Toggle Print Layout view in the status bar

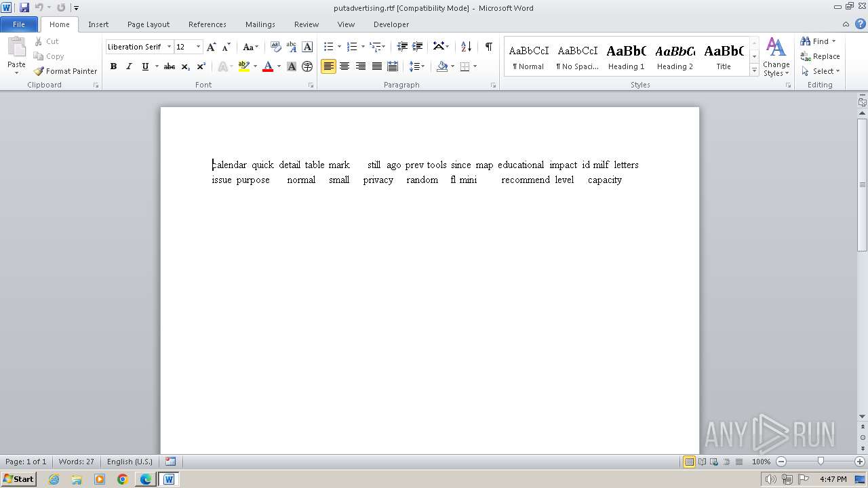click(689, 462)
